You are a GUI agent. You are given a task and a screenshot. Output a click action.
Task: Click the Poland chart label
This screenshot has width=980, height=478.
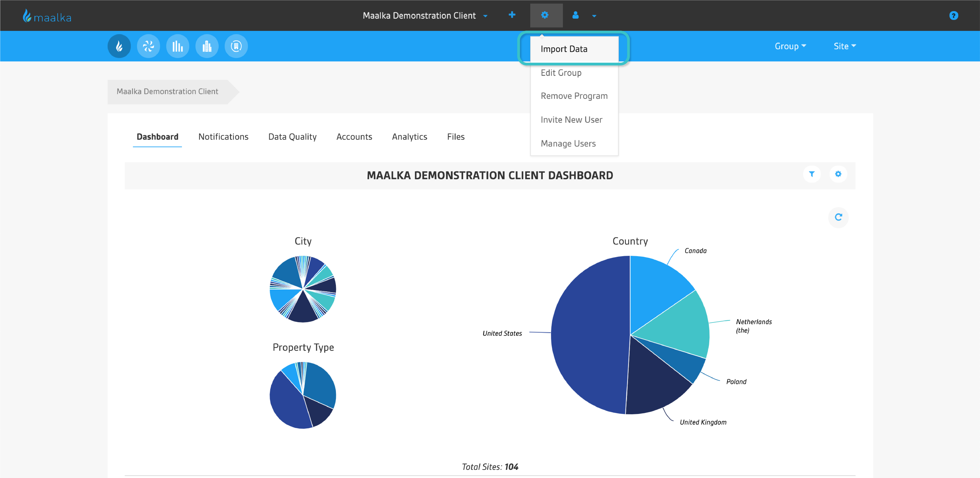pos(736,382)
